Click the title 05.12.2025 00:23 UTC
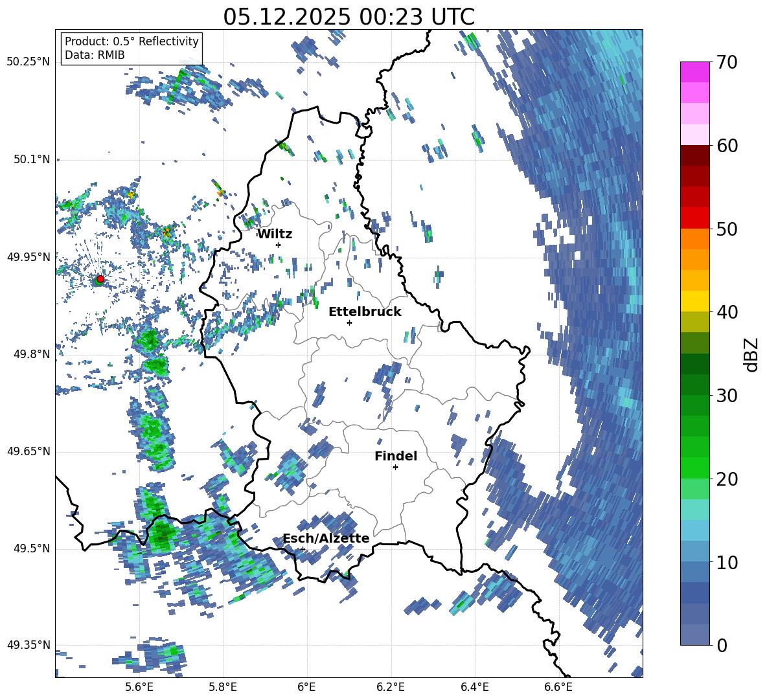 point(349,17)
